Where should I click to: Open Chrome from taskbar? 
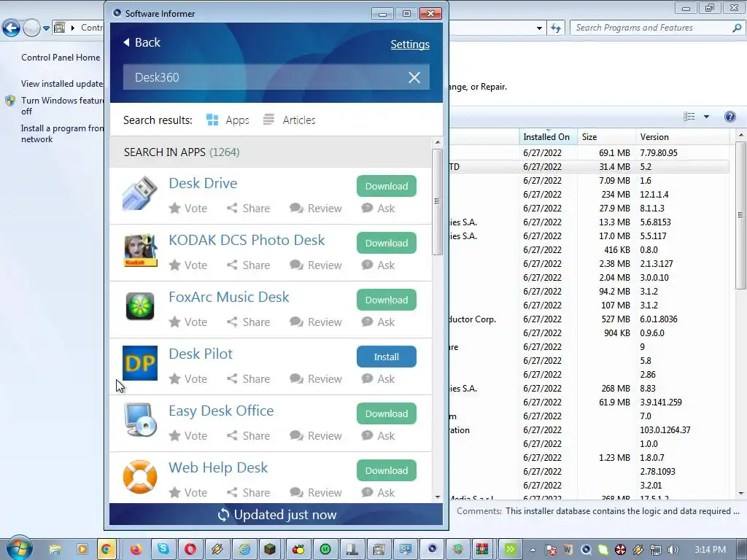(x=106, y=549)
